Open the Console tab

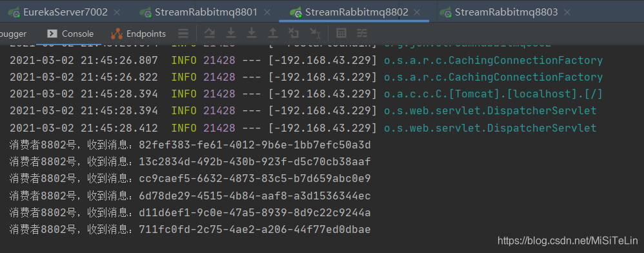point(70,34)
